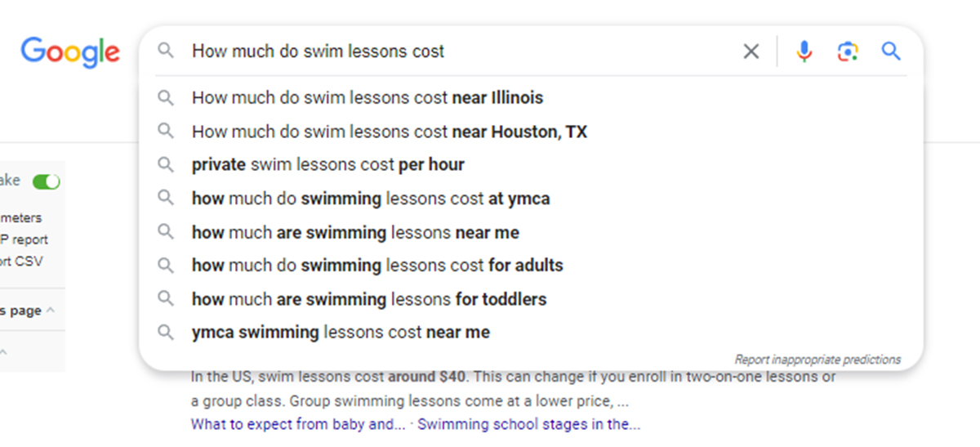Click the Google logo
Viewport: 980px width, 447px height.
[x=70, y=53]
